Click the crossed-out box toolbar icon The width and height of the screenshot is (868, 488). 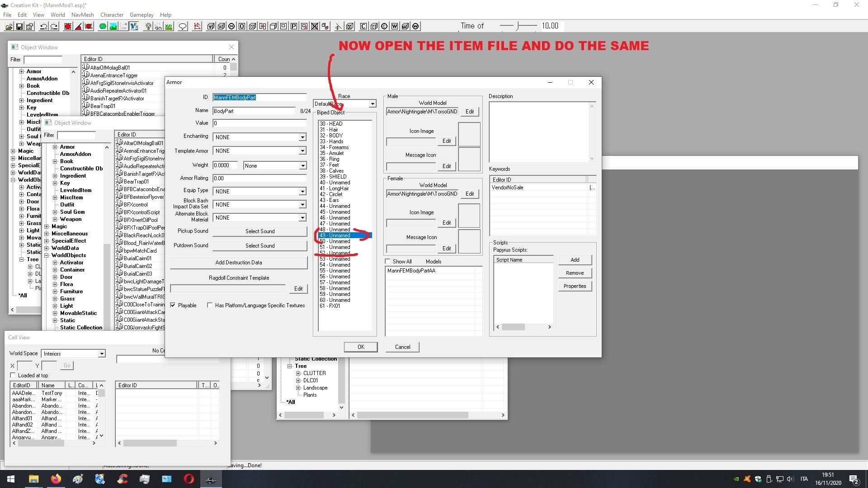pos(315,26)
